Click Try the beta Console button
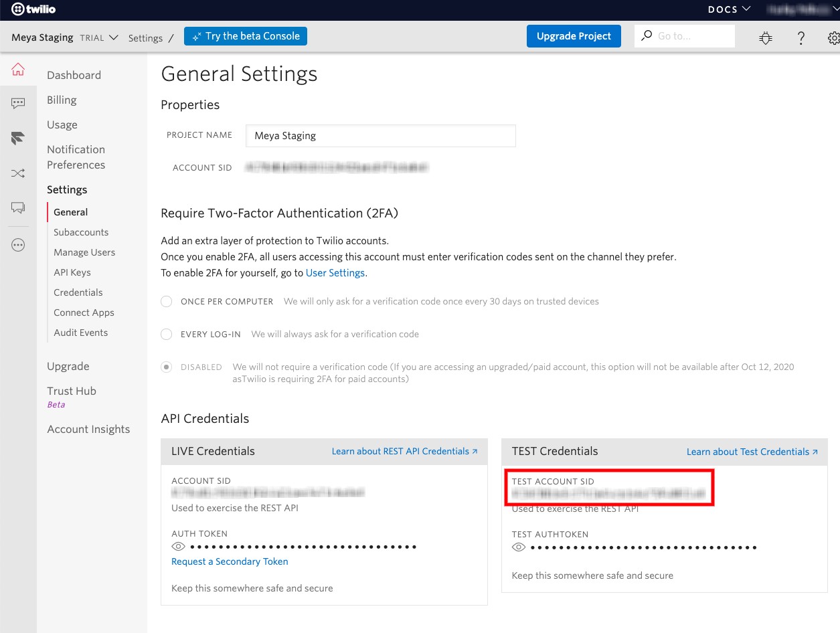This screenshot has width=840, height=633. [246, 36]
